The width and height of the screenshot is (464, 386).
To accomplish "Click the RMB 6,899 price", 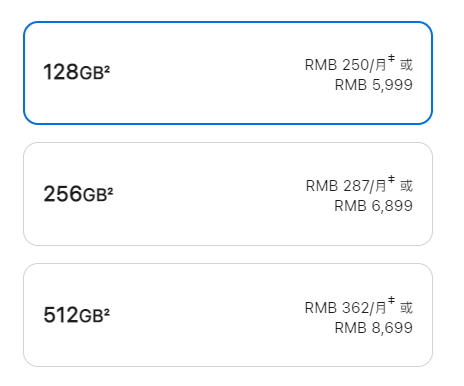I will pyautogui.click(x=373, y=206).
